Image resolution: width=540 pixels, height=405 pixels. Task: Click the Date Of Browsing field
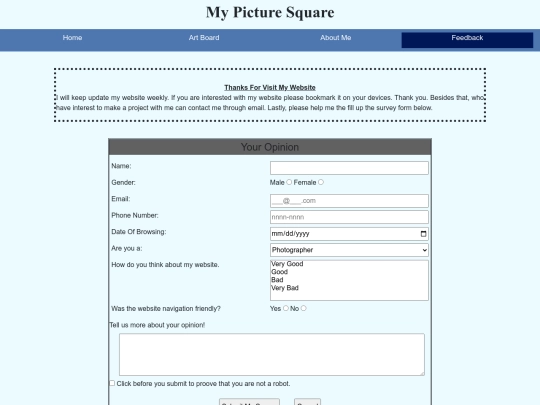coord(349,234)
